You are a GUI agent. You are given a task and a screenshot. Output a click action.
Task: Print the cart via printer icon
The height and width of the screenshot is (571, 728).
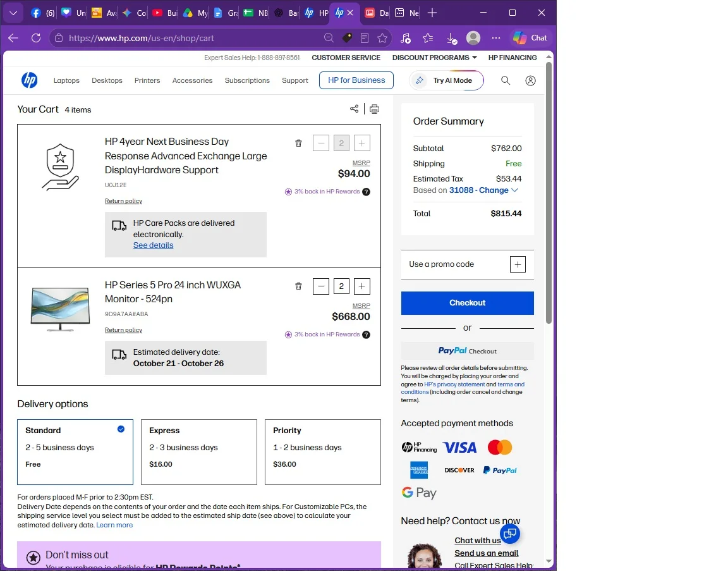374,109
